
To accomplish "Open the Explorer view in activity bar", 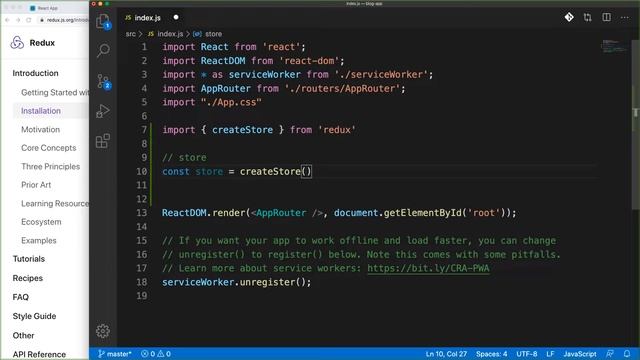I will (x=103, y=21).
